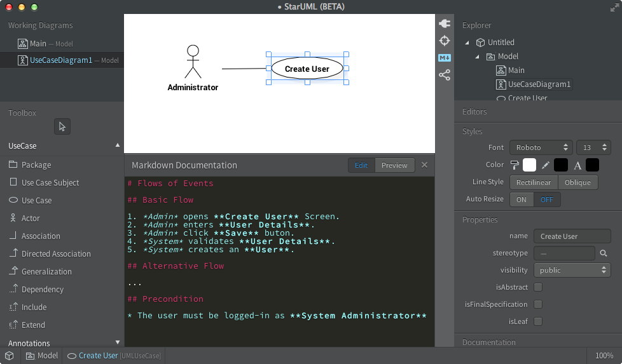Open the visibility public dropdown

click(572, 270)
